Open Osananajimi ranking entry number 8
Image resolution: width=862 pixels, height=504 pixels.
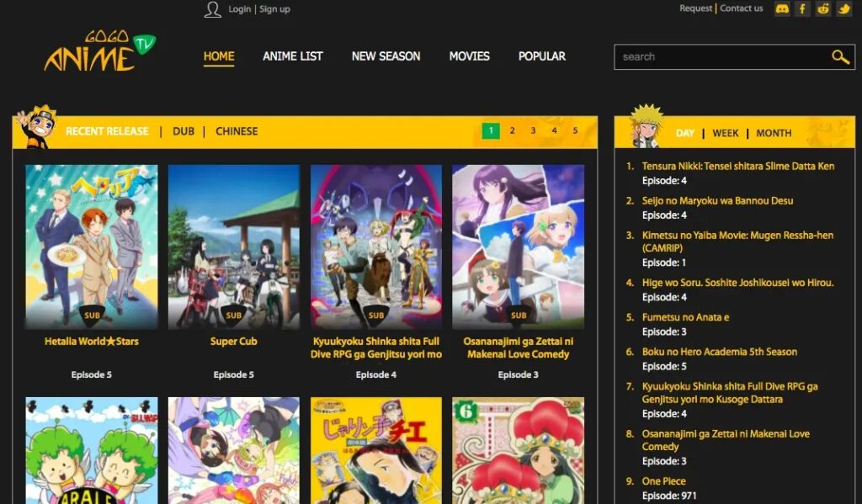(726, 440)
